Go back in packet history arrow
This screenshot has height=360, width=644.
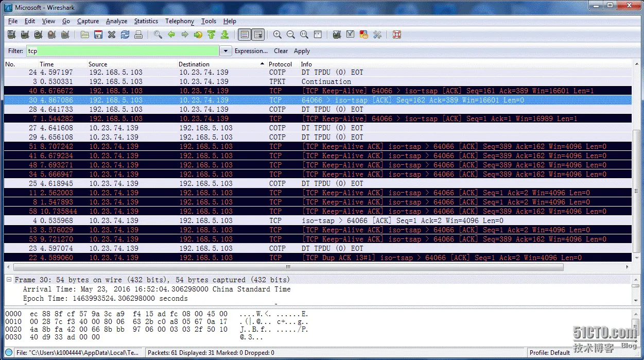coord(171,35)
